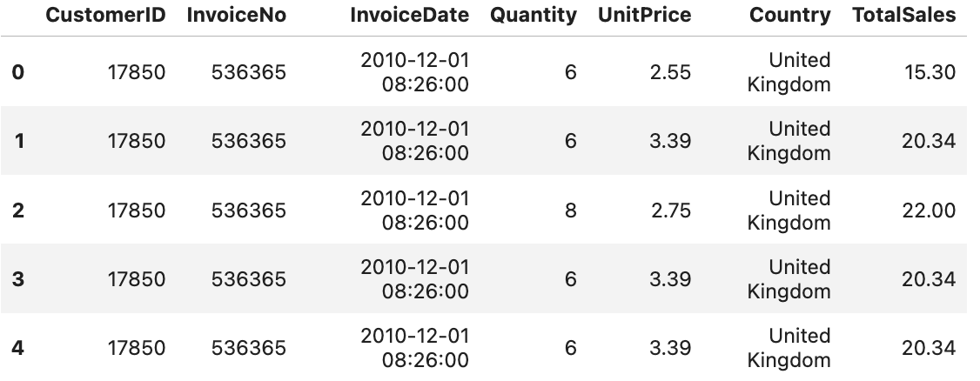Click the Country column header
Image resolution: width=980 pixels, height=381 pixels.
789,16
